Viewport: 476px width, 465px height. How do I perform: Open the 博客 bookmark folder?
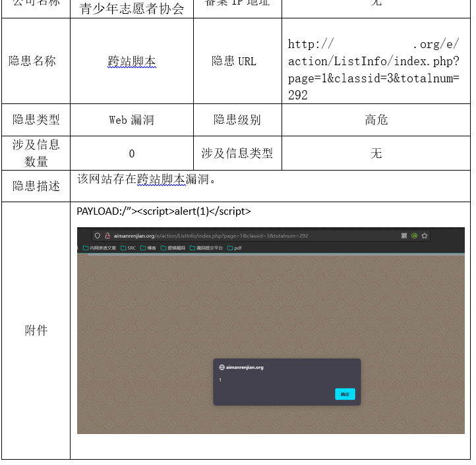click(x=148, y=248)
